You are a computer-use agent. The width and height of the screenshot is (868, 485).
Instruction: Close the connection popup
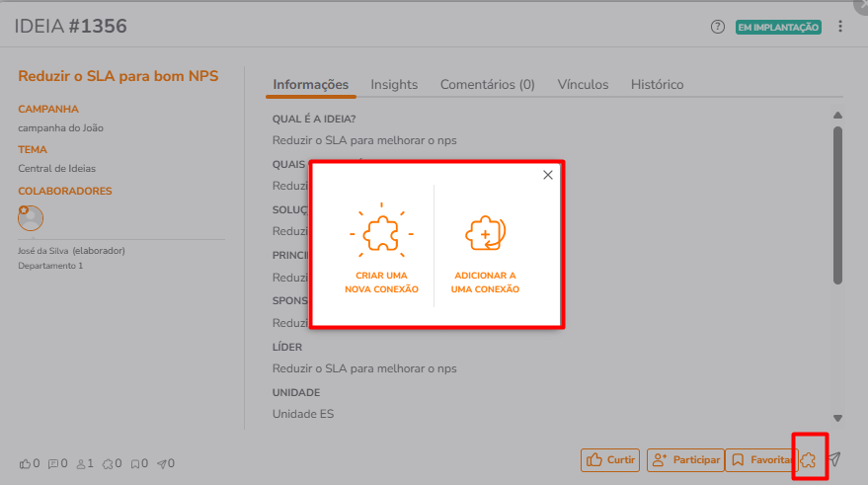pyautogui.click(x=548, y=175)
